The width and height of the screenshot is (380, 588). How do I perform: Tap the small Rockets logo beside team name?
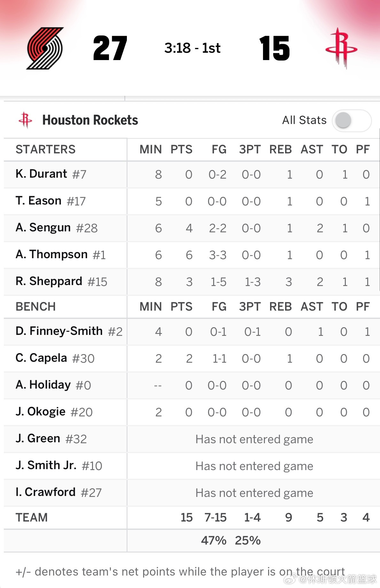(x=25, y=120)
